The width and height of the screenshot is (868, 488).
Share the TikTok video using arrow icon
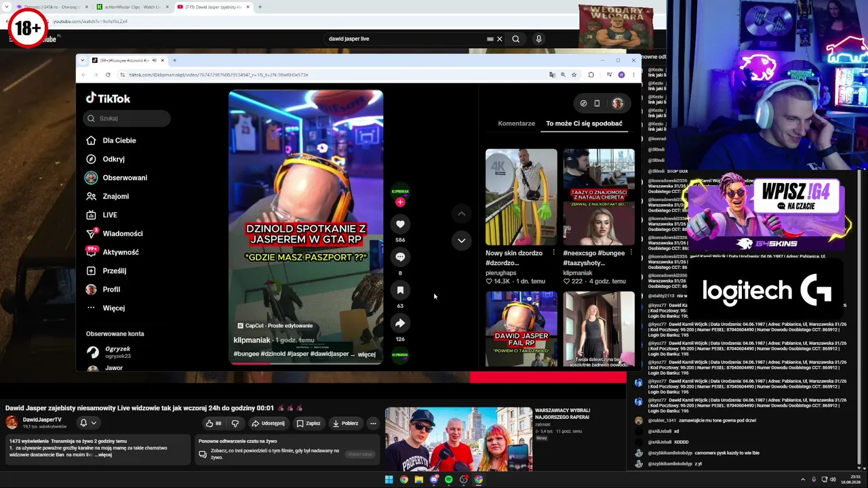(x=400, y=323)
